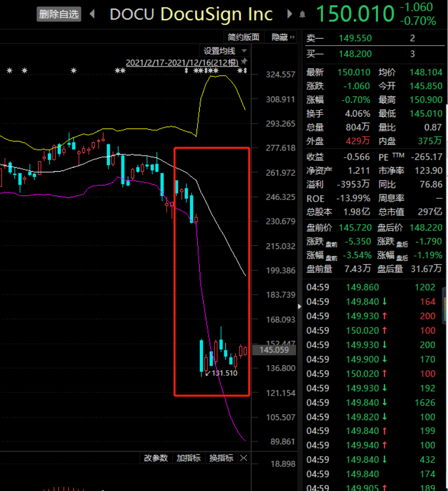Click the tick row with volume 1626
This screenshot has width=448, height=491.
click(371, 403)
